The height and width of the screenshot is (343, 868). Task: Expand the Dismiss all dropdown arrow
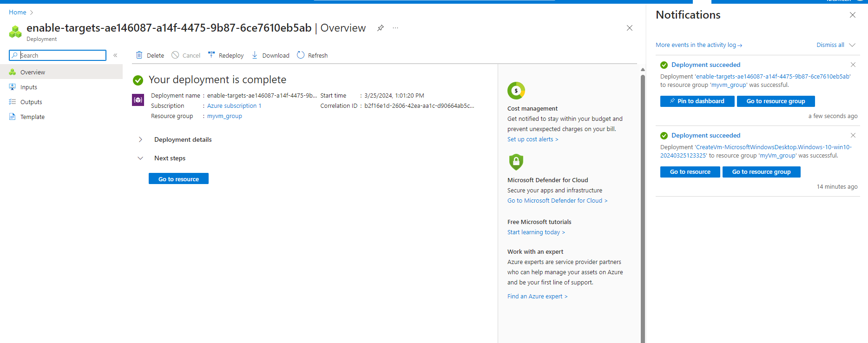tap(852, 45)
